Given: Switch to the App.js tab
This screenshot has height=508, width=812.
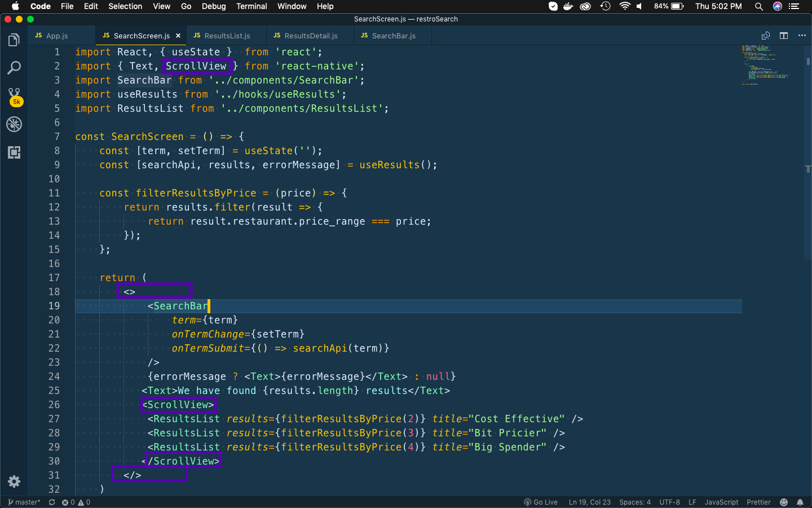Looking at the screenshot, I should 61,36.
